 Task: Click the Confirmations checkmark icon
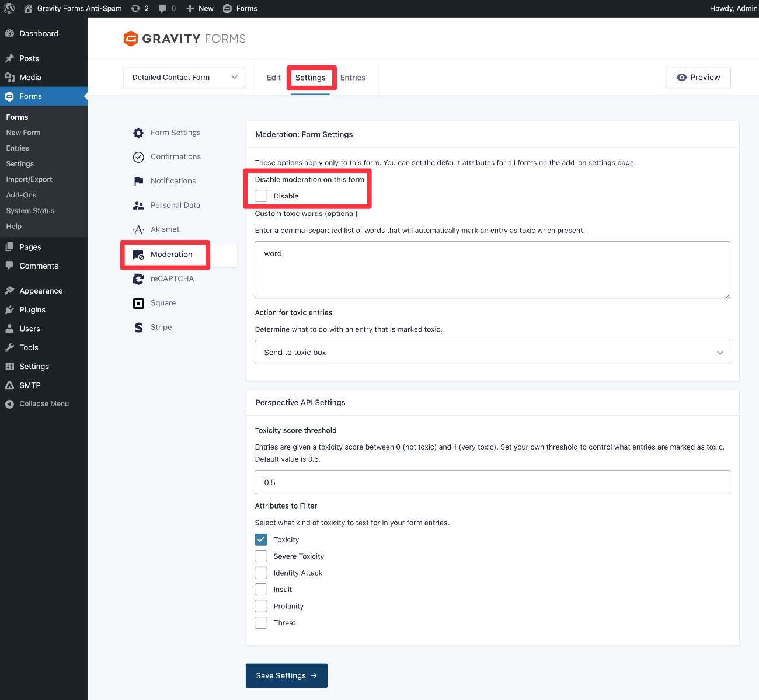tap(138, 156)
